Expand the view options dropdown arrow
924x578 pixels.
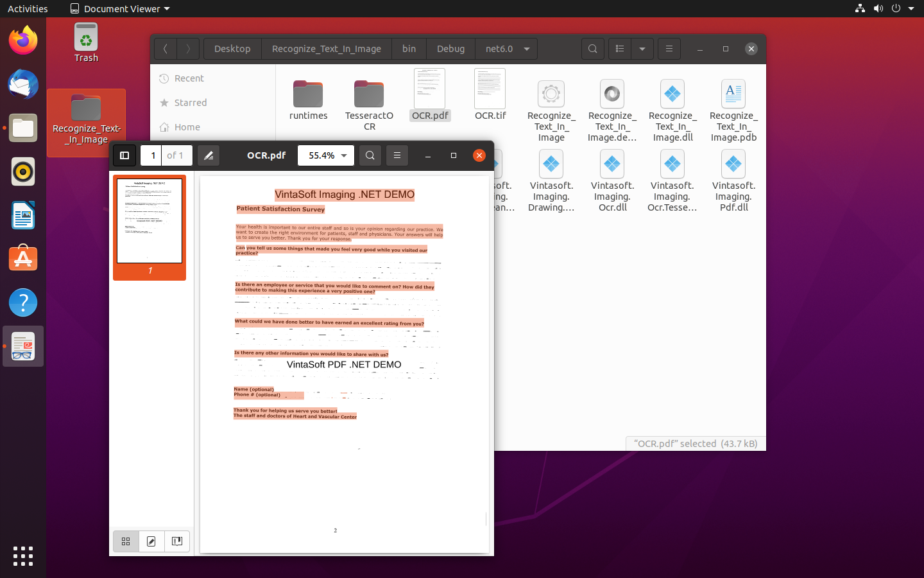coord(642,49)
